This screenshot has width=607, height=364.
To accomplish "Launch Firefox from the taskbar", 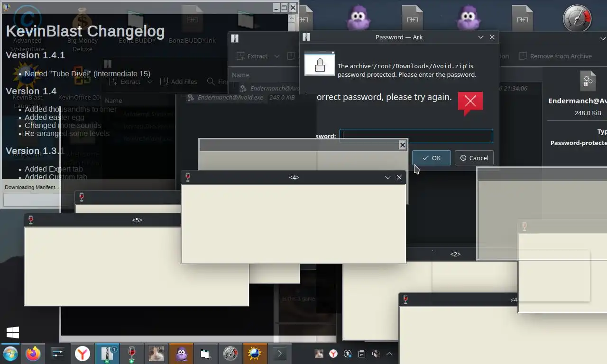I will [x=33, y=354].
